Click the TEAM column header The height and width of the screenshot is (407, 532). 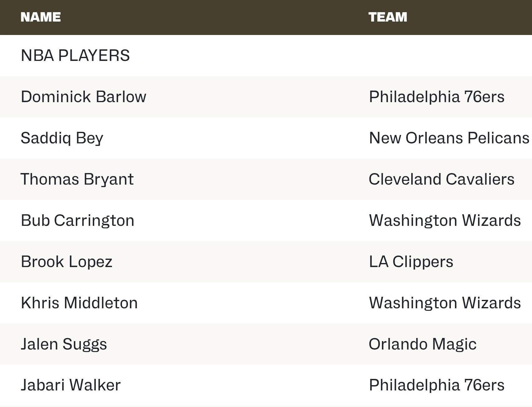point(388,17)
